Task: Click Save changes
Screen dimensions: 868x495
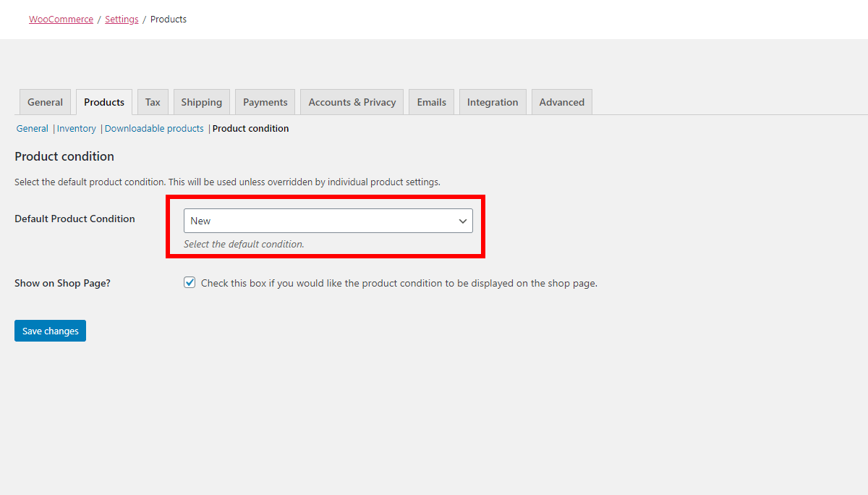Action: click(50, 331)
